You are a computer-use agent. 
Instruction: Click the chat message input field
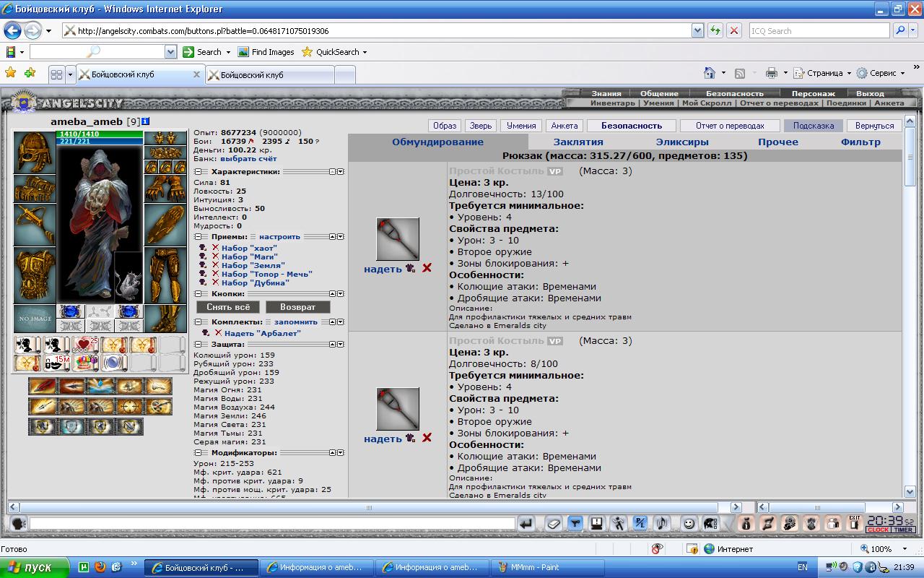(x=272, y=523)
